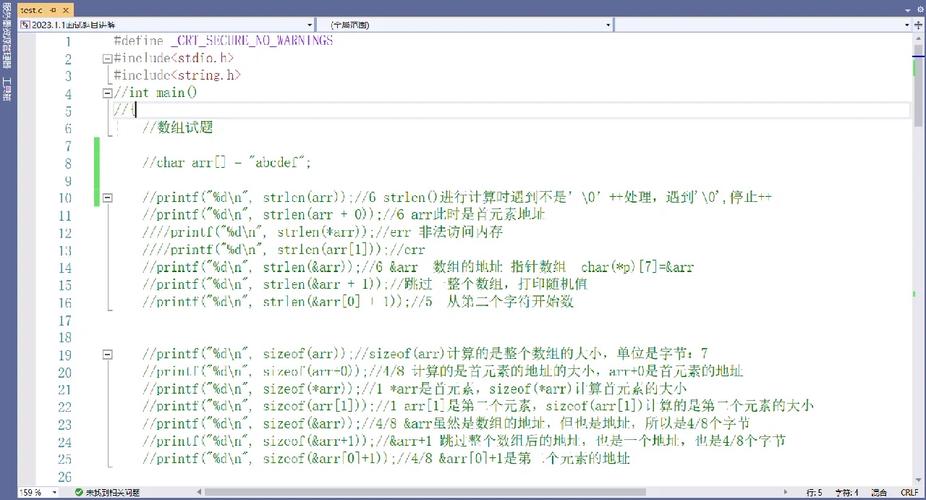926x500 pixels.
Task: Pin the test.c document tab
Action: tap(53, 8)
